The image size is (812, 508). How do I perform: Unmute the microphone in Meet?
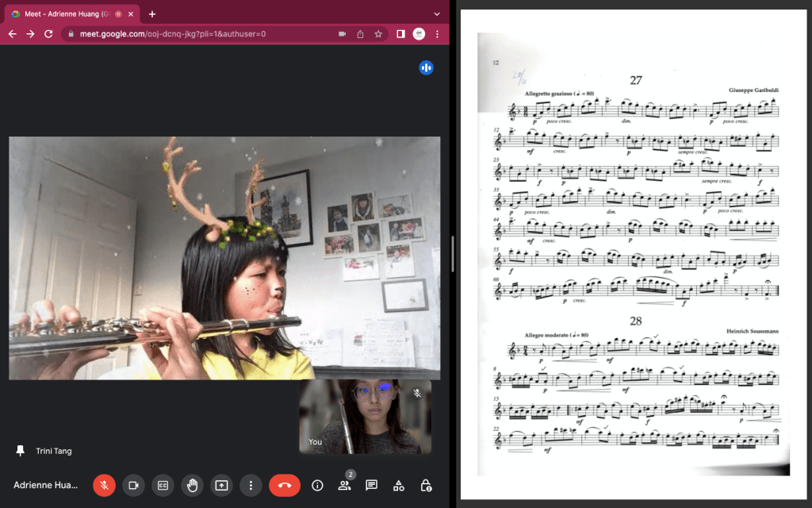pyautogui.click(x=104, y=485)
